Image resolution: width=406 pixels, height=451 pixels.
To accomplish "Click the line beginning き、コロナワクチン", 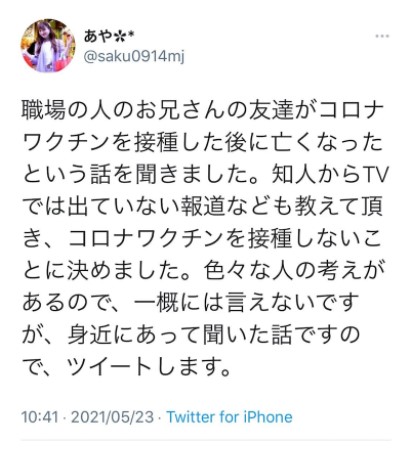I will 202,239.
